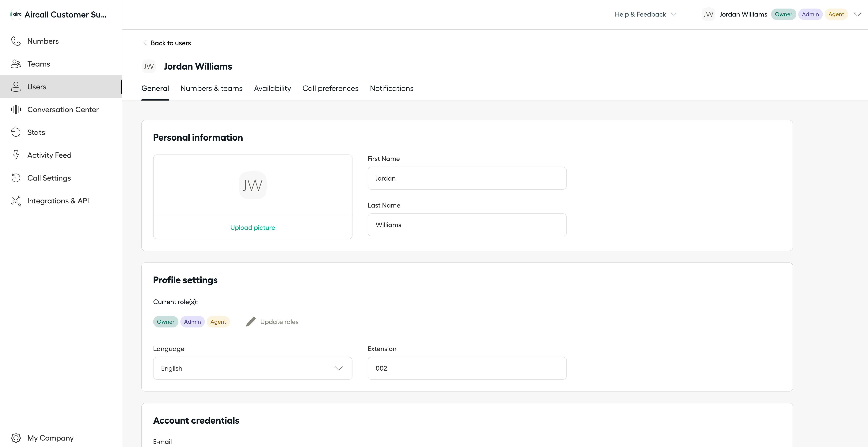Open Call Settings page
868x447 pixels.
[x=61, y=178]
